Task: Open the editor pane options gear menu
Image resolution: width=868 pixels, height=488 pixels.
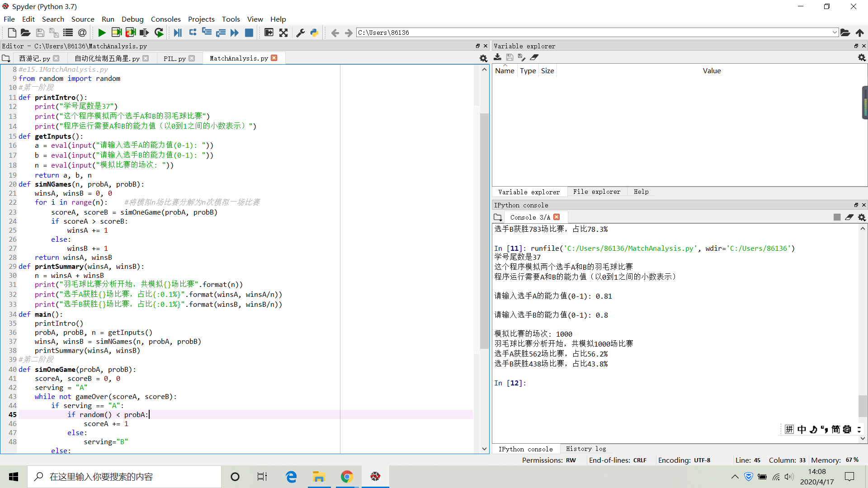Action: tap(483, 58)
